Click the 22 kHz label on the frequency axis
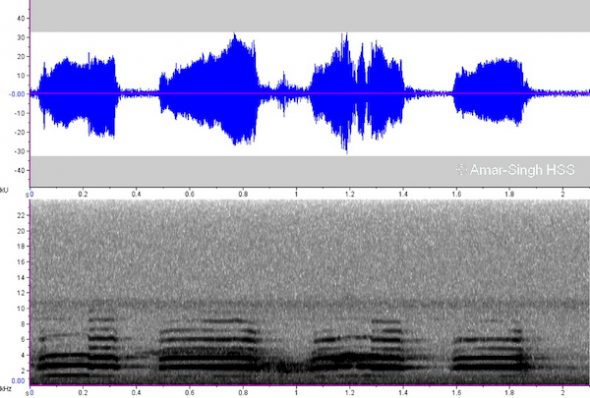This screenshot has width=590, height=398. 21,215
